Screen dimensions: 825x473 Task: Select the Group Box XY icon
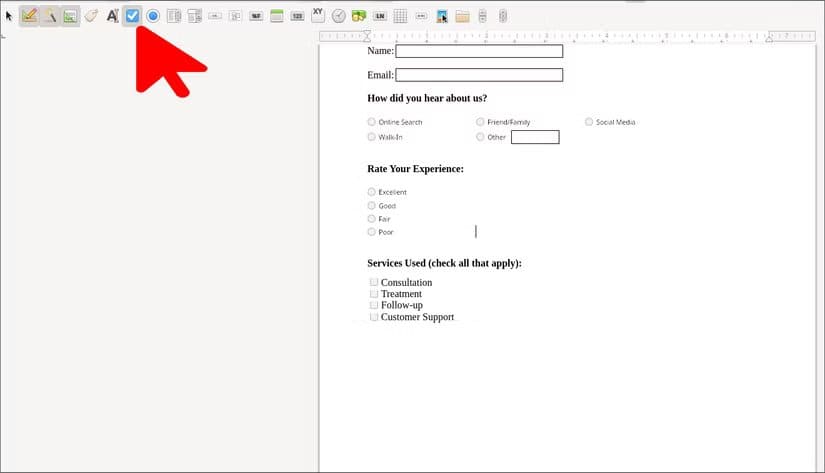(318, 15)
